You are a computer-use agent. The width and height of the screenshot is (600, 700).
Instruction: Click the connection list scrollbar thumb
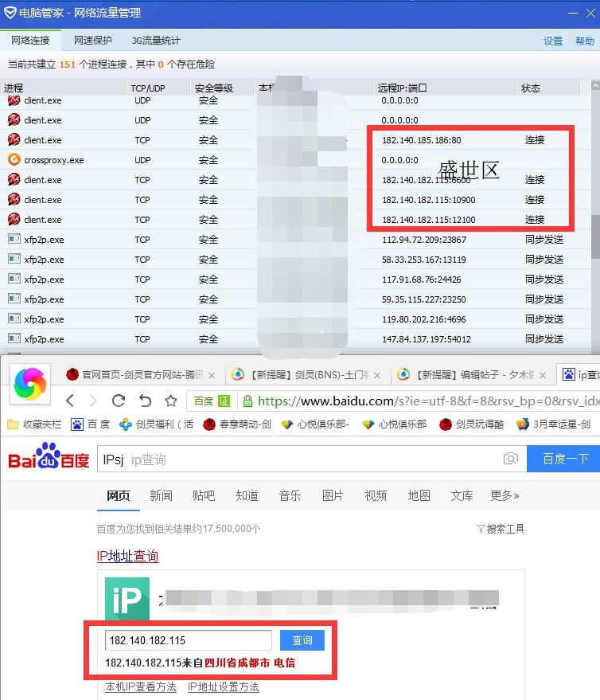tap(595, 237)
